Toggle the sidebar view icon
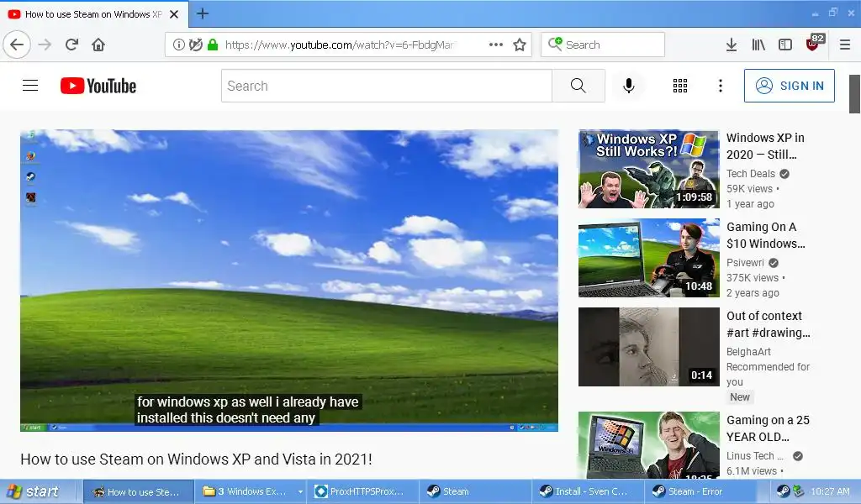 (785, 45)
